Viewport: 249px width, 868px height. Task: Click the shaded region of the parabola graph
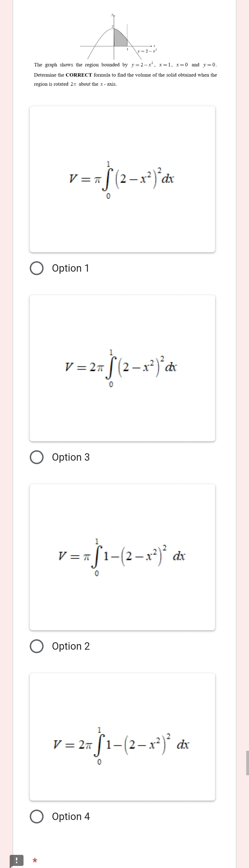pos(119,38)
